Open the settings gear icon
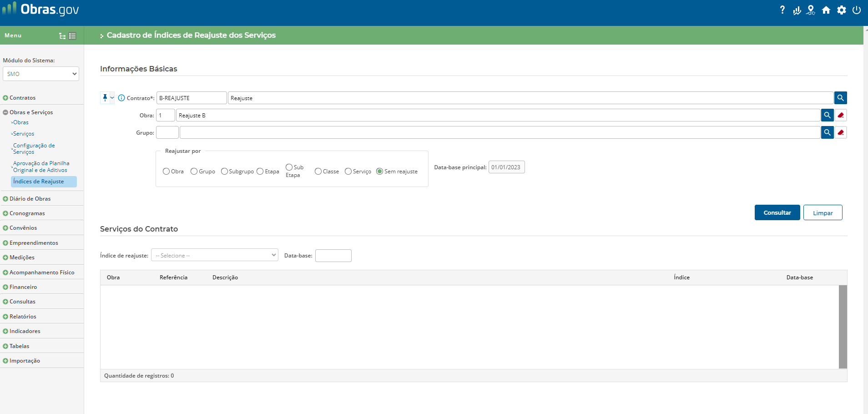Image resolution: width=868 pixels, height=414 pixels. pyautogui.click(x=842, y=10)
